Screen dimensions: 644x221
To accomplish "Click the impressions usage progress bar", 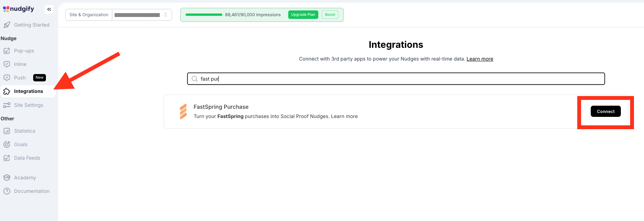I will [x=204, y=15].
